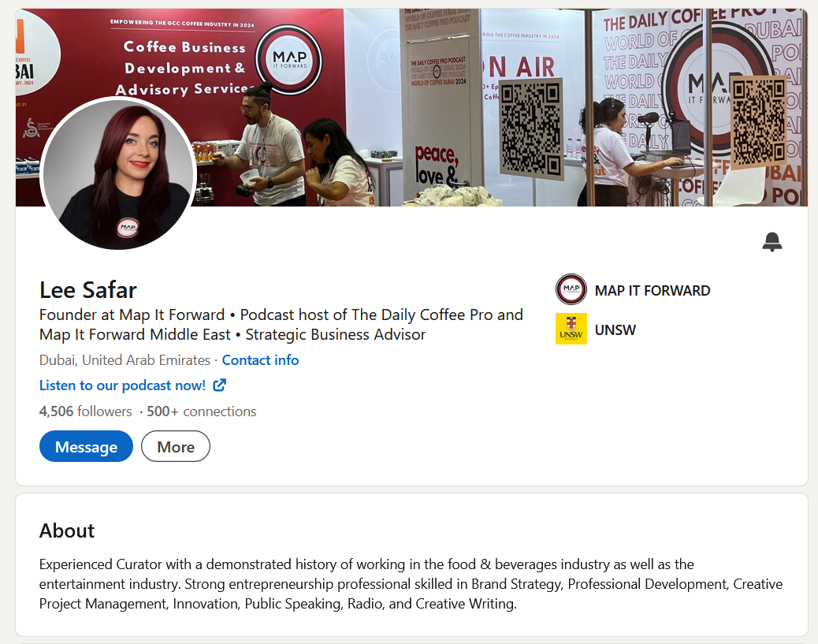View the 500+ connections list
Viewport: 818px width, 644px height.
(202, 411)
